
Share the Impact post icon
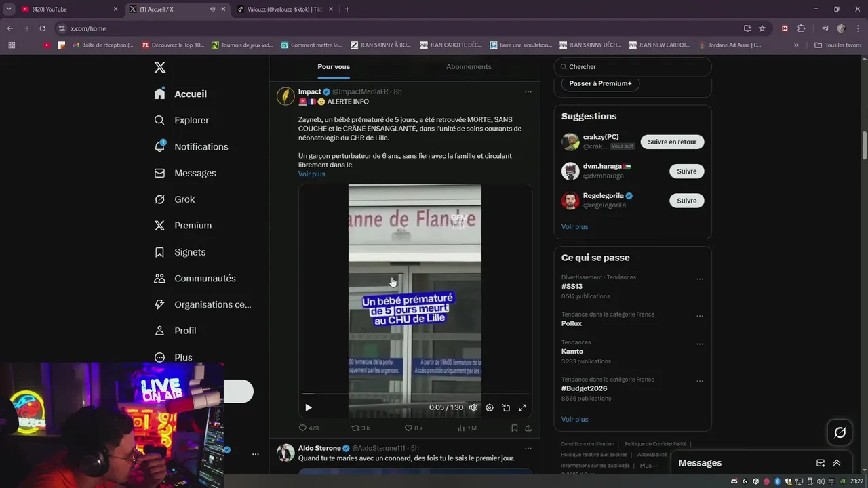[x=528, y=428]
